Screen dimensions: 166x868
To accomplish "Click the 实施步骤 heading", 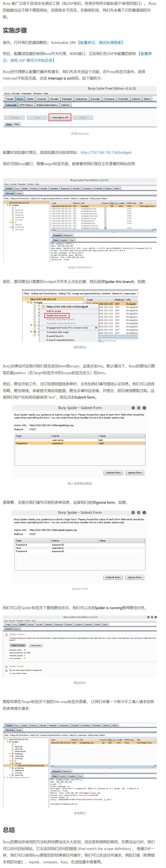I will coord(15,30).
